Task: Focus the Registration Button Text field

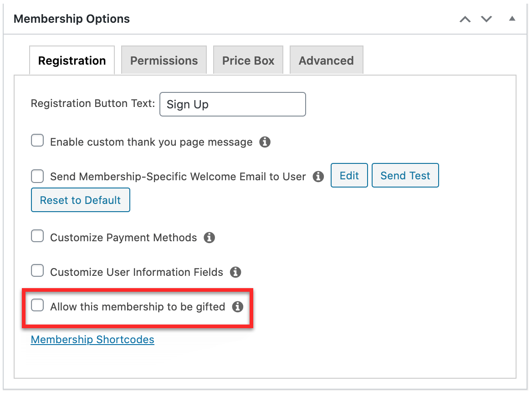Action: coord(232,104)
